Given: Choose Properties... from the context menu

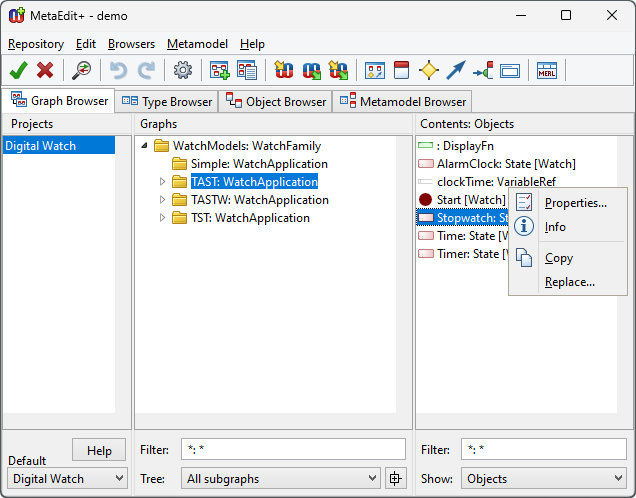Looking at the screenshot, I should click(575, 203).
